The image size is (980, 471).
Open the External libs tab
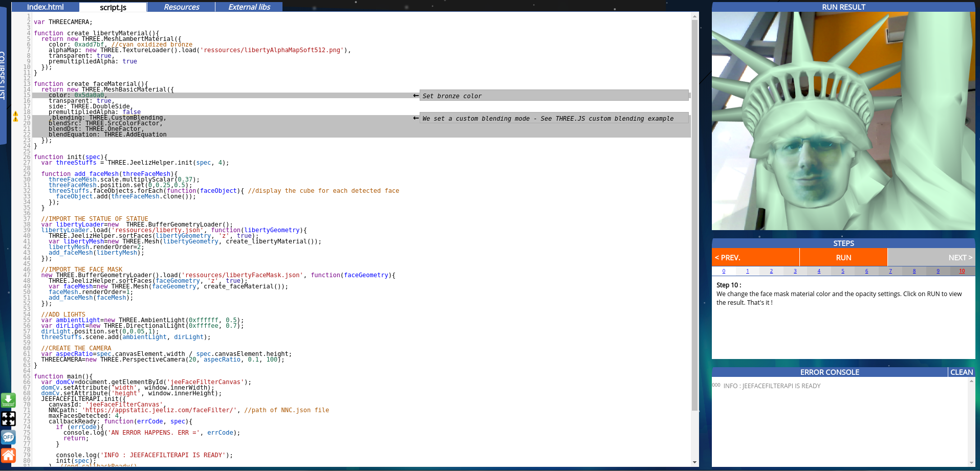click(249, 7)
